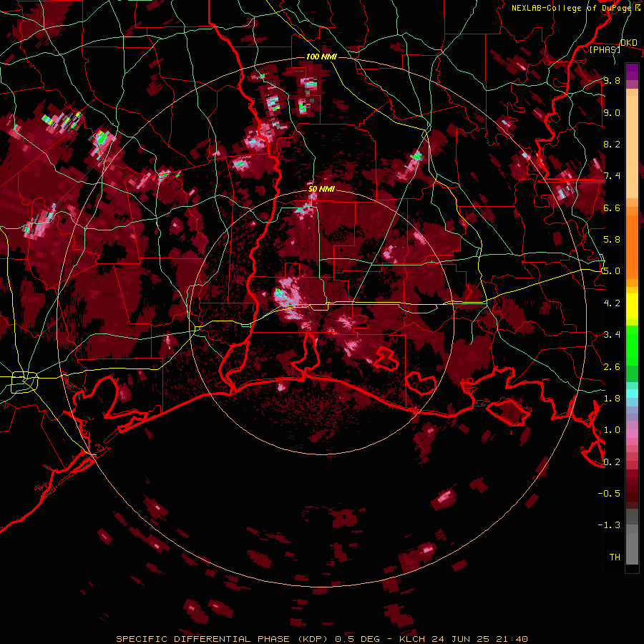This screenshot has width=644, height=644.
Task: Click the TH threshold legend label
Action: coord(615,557)
